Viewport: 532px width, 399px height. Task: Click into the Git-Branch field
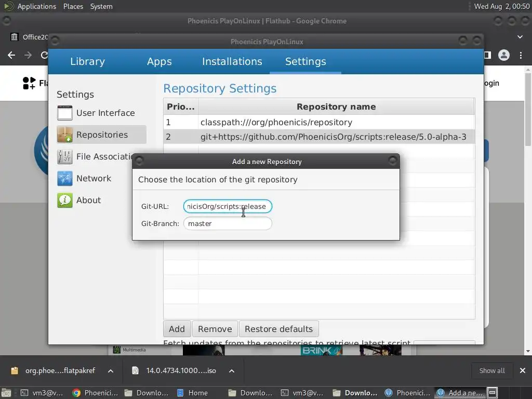click(x=228, y=223)
